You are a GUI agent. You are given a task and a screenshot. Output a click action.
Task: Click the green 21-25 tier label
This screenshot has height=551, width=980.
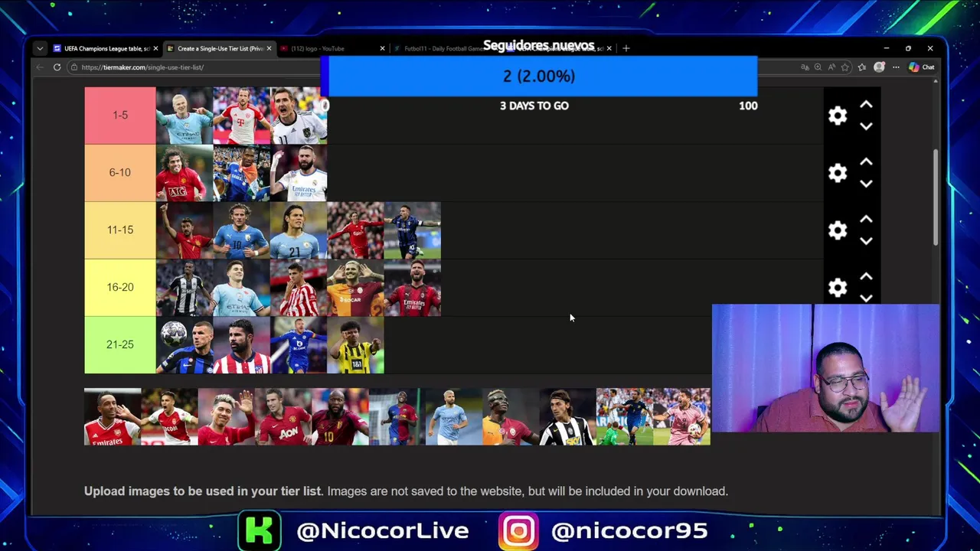(120, 345)
